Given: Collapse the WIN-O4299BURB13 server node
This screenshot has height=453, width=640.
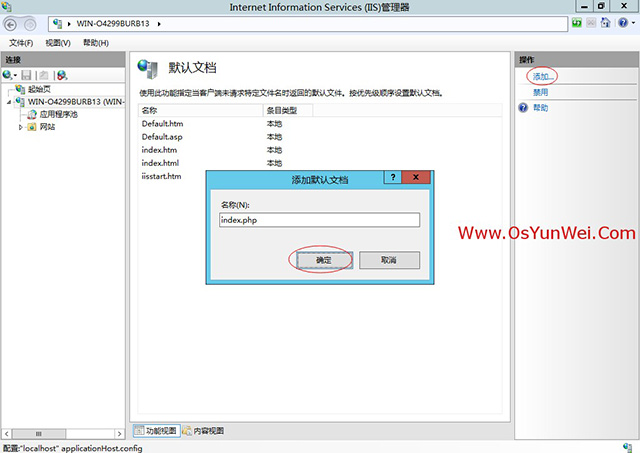Looking at the screenshot, I should click(11, 102).
